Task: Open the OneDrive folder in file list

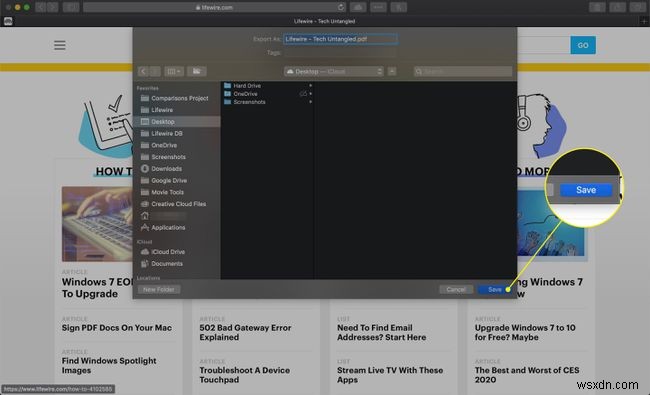Action: tap(267, 94)
